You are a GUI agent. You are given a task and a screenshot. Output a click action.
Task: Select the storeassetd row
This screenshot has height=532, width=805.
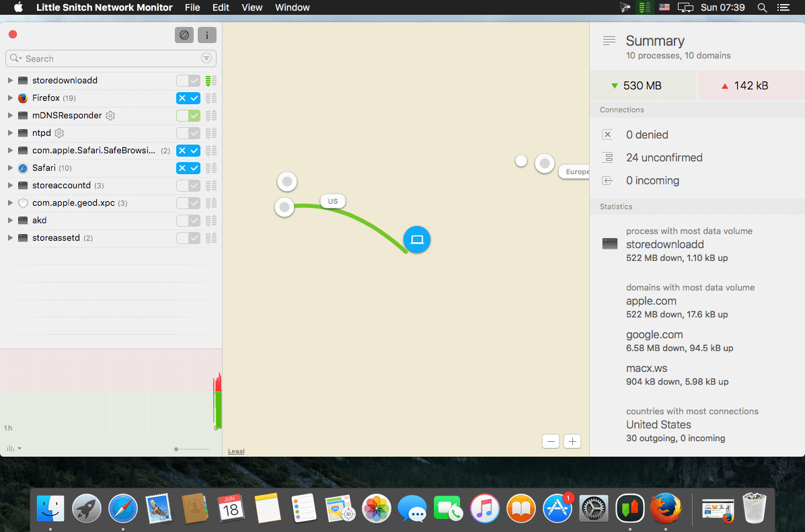coord(111,238)
